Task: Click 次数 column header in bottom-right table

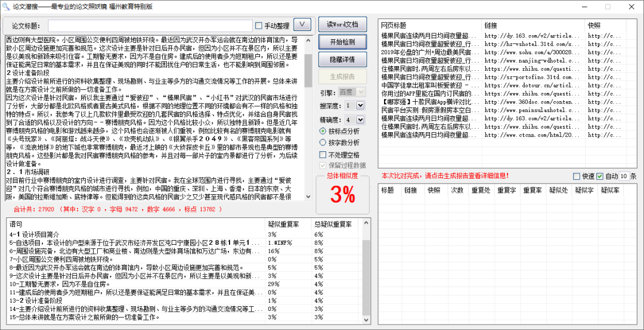Action: pyautogui.click(x=457, y=190)
